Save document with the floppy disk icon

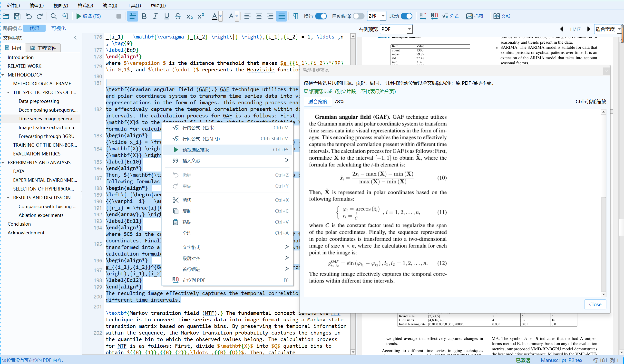17,16
